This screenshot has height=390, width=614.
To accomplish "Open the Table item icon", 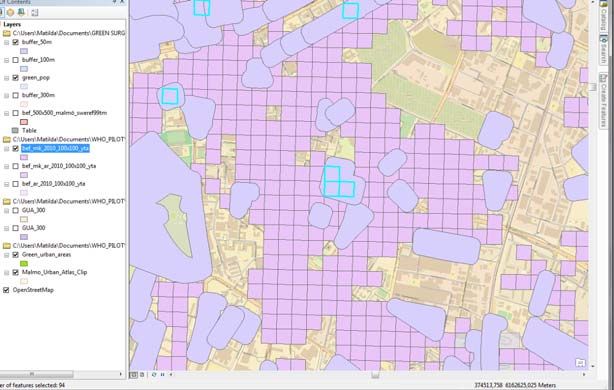I will [x=15, y=130].
